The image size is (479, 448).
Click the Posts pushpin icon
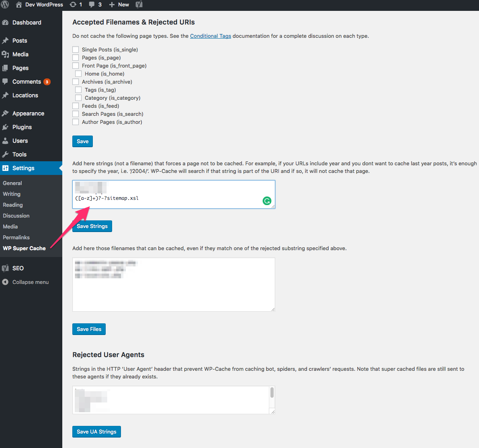click(x=5, y=41)
